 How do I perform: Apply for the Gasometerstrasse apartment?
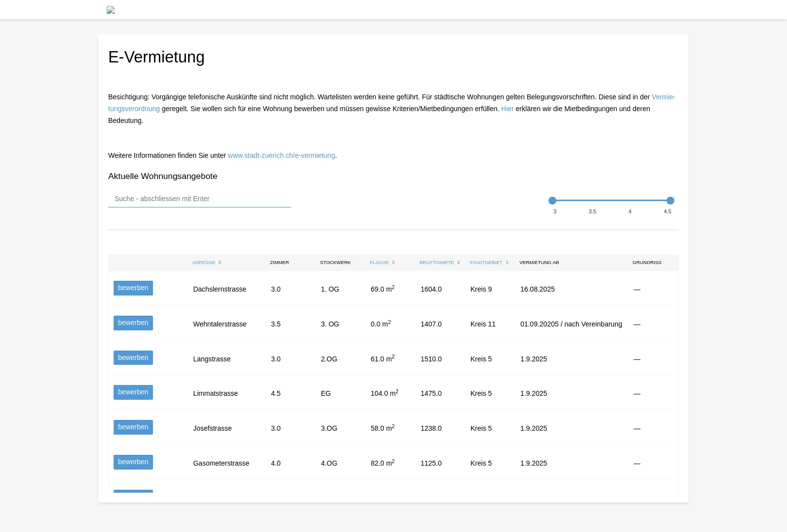click(133, 462)
